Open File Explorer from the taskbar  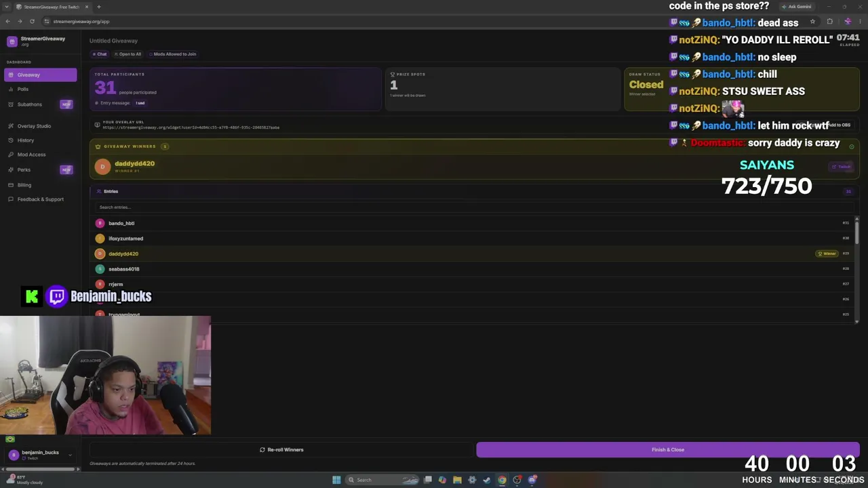click(457, 480)
